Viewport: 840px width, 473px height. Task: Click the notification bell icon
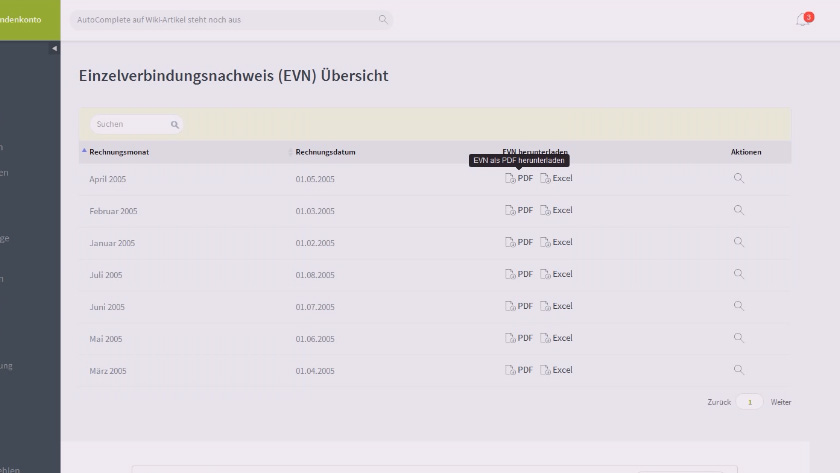[x=802, y=20]
